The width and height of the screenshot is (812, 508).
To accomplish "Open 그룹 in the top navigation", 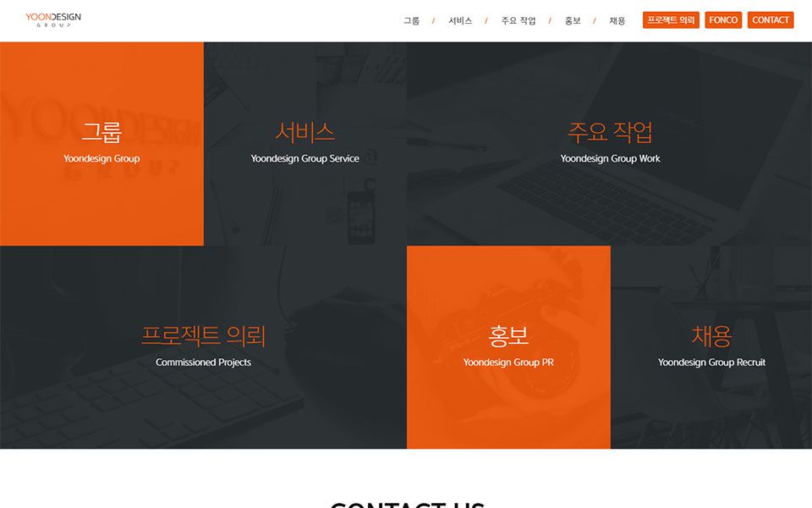I will (411, 20).
